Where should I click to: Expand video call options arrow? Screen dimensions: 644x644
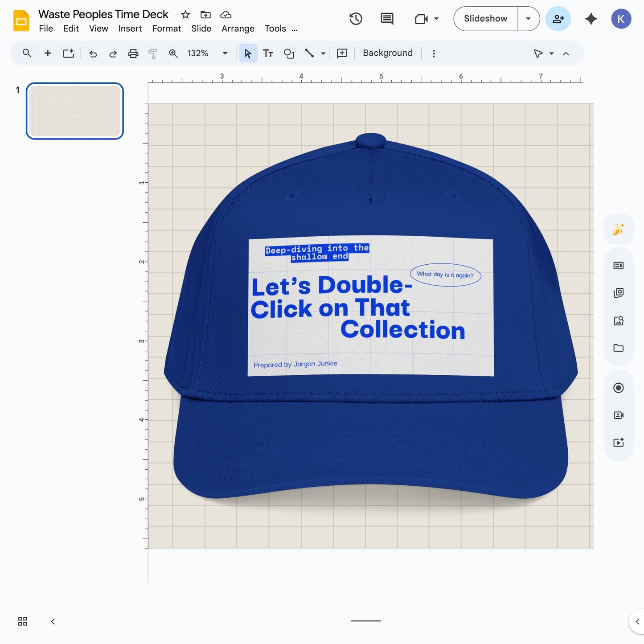click(437, 19)
